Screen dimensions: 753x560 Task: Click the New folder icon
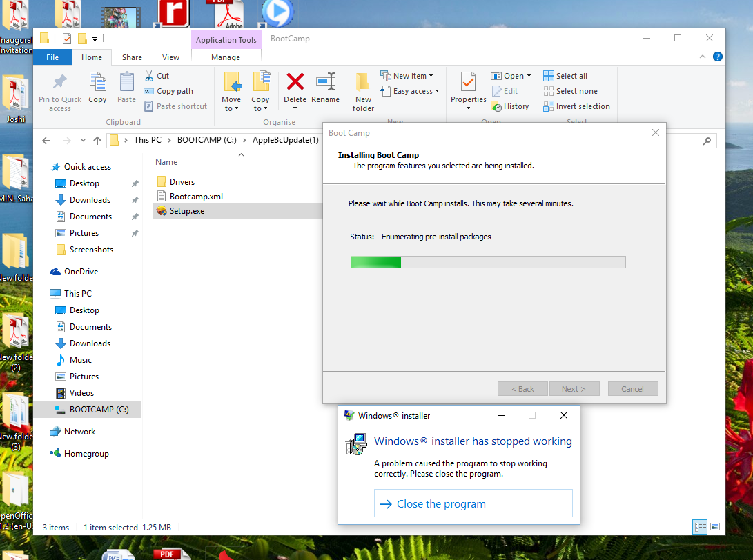coord(362,81)
